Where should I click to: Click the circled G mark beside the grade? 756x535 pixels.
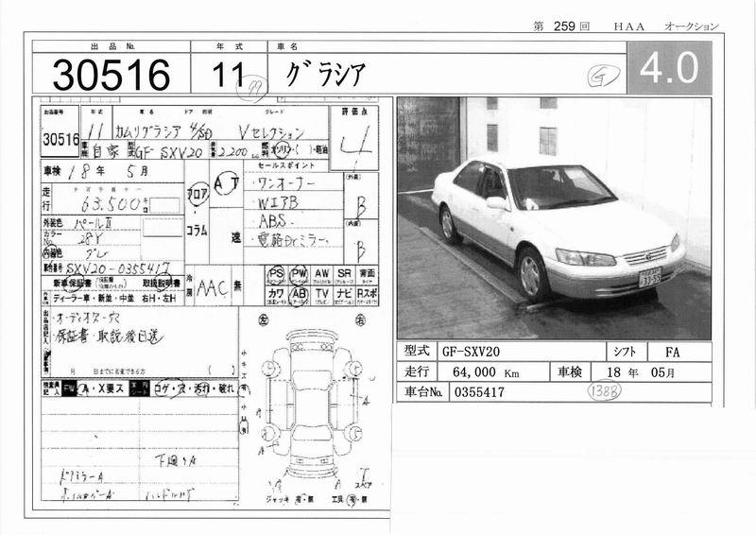(603, 77)
